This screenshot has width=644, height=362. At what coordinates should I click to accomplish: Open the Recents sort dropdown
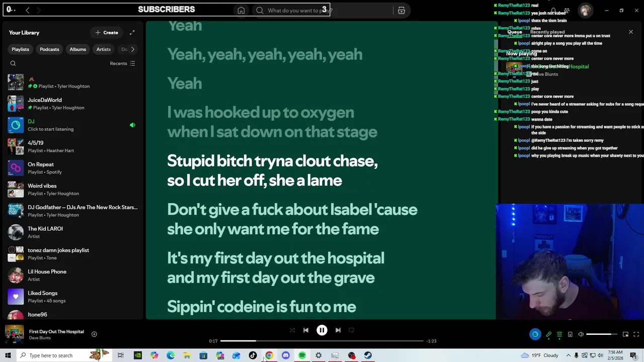(122, 63)
